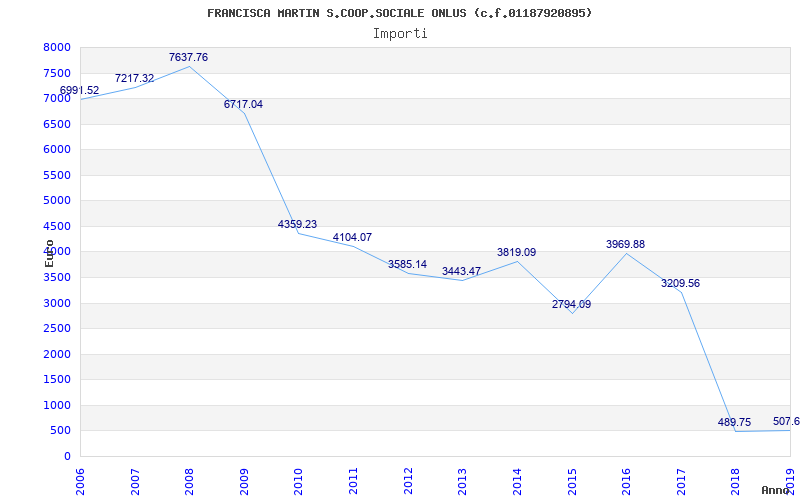Viewport: 800px width, 500px height.
Task: Click the 8000 y-axis tick label
Action: pos(57,47)
